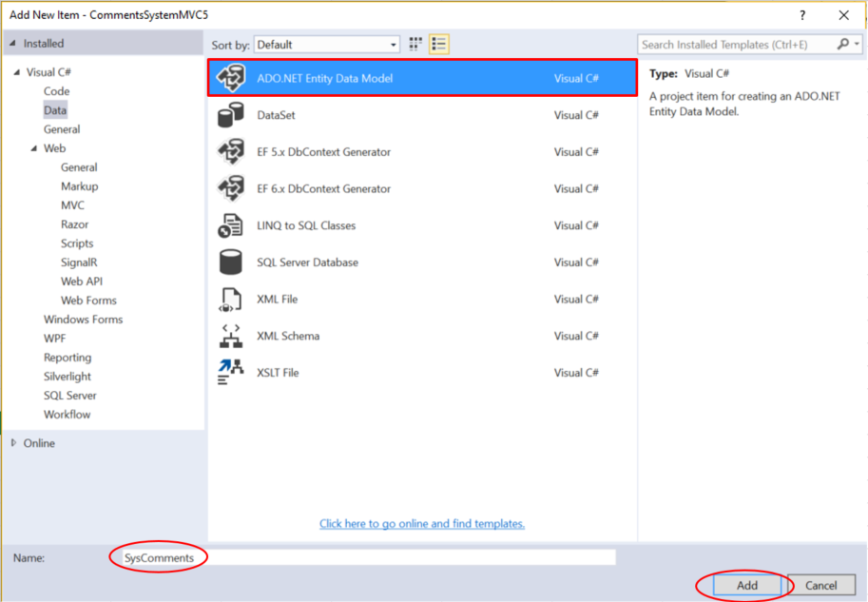
Task: Open the Sort by Default dropdown
Action: pyautogui.click(x=327, y=45)
